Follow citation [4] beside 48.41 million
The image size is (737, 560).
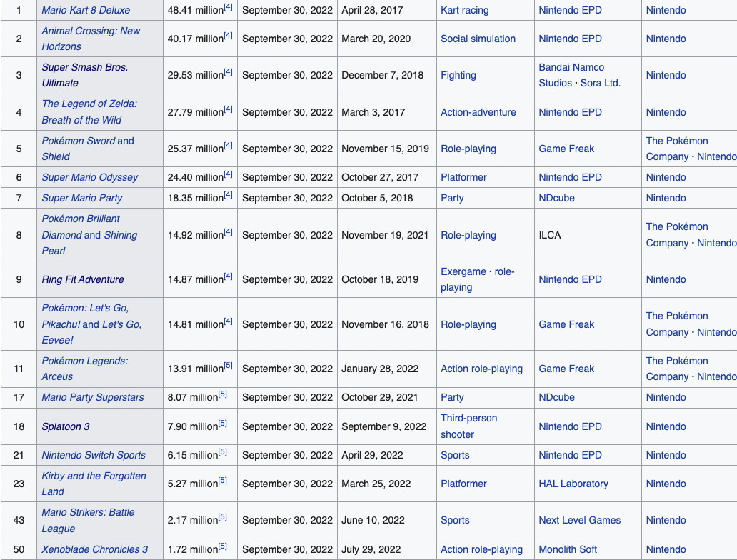[x=228, y=7]
